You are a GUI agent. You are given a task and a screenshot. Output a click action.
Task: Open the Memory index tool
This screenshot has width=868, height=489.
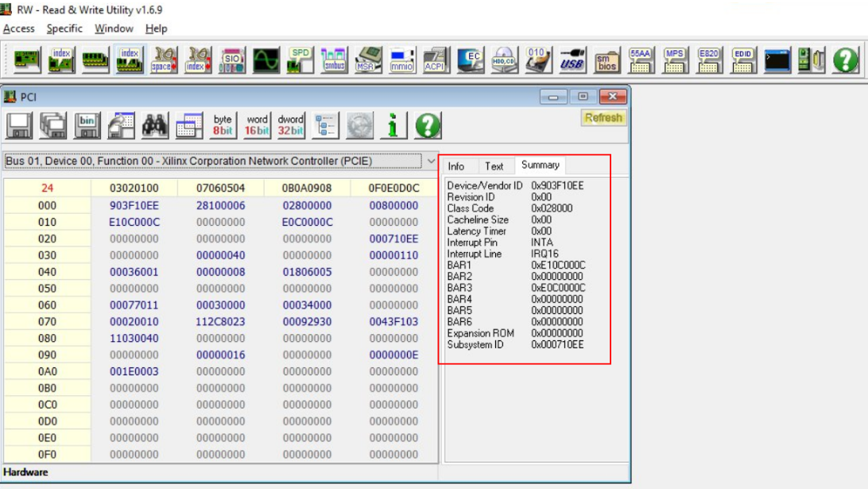[x=130, y=60]
